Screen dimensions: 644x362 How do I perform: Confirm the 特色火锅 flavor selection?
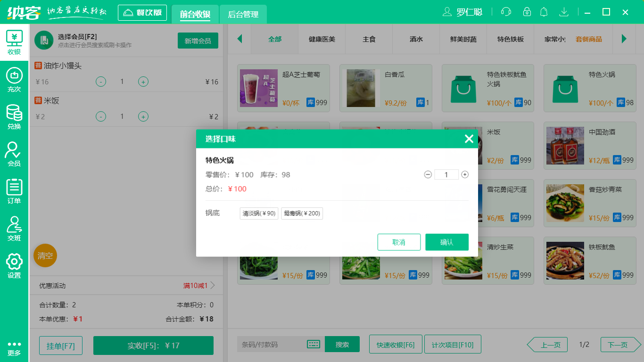(446, 242)
